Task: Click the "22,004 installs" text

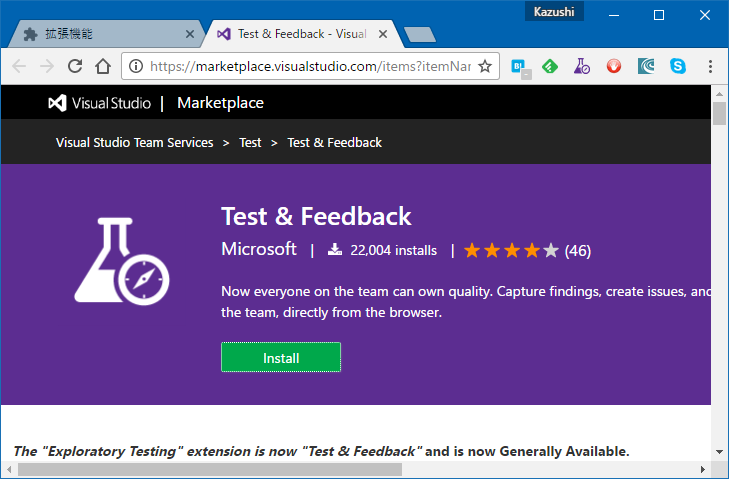Action: tap(394, 251)
